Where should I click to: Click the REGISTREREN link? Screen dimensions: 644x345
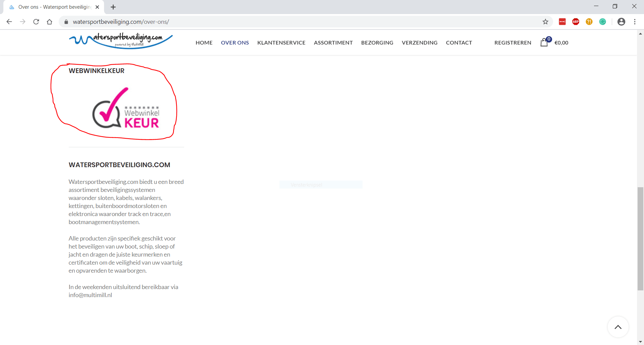[x=513, y=43]
